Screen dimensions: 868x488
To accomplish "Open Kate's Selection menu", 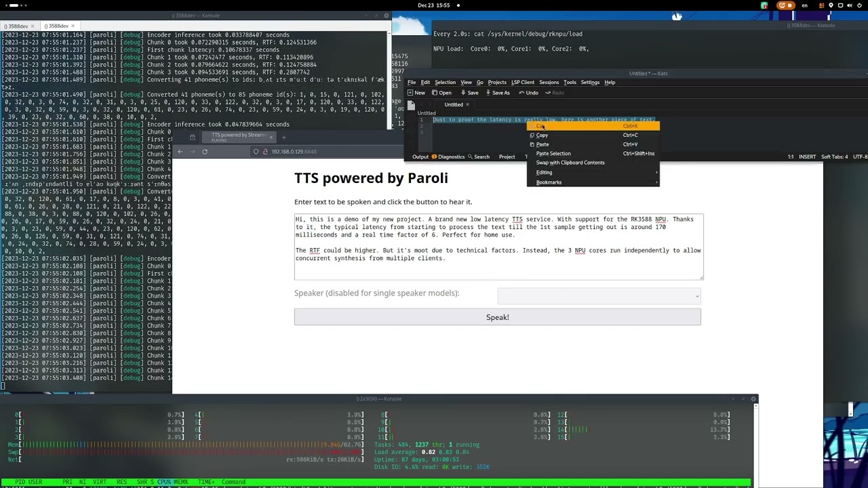I will [445, 83].
